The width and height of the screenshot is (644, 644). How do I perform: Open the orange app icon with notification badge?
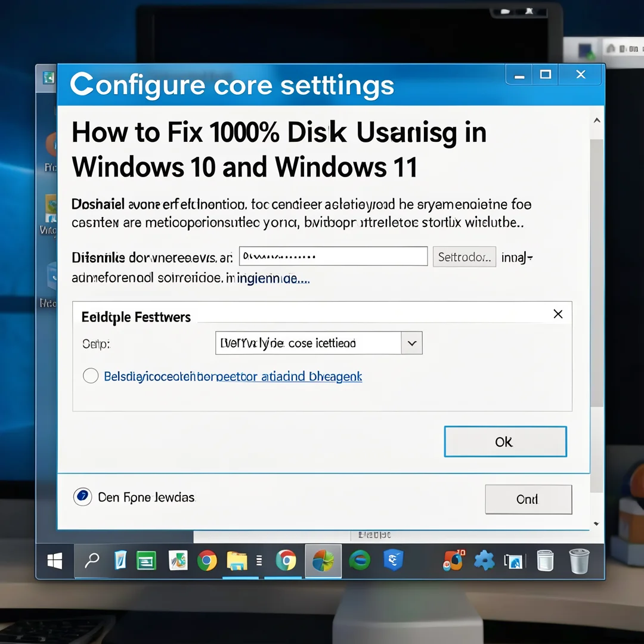pos(454,561)
